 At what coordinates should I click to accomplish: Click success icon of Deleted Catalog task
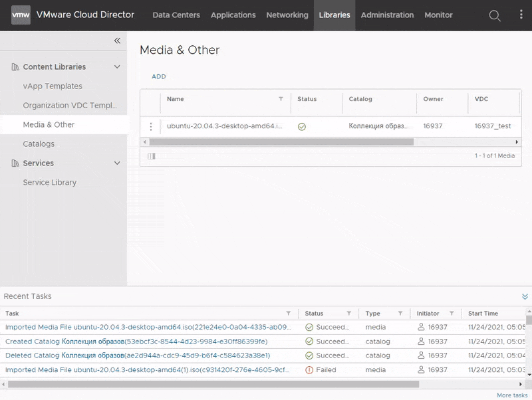[309, 355]
